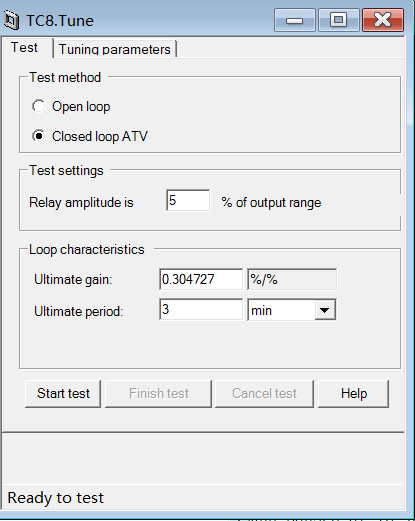
Task: Switch to the Test tab
Action: [24, 48]
